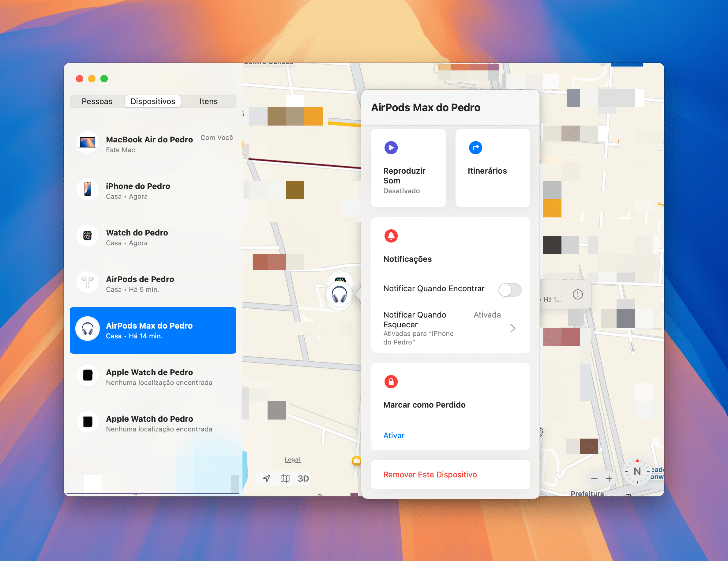Click the Apple Watch do Pedro icon

coord(88,422)
